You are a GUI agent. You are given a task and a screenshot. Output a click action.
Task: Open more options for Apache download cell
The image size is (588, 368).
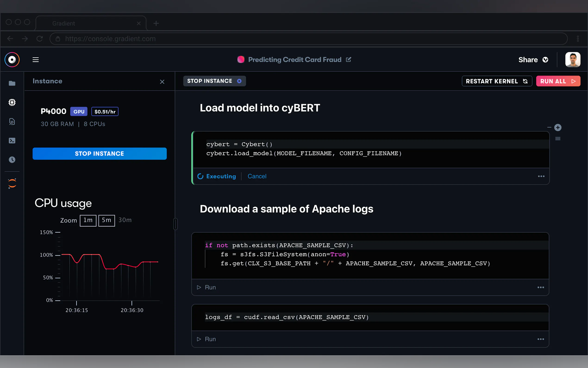point(540,287)
